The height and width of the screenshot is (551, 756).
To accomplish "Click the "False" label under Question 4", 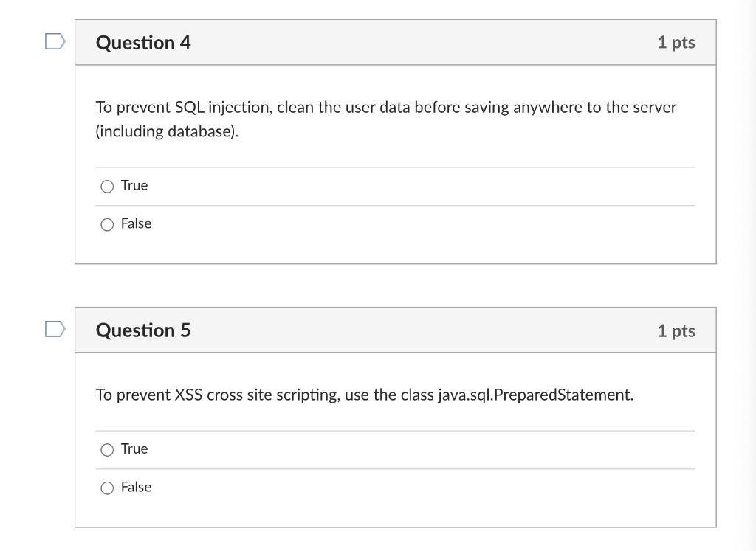I will tap(136, 223).
